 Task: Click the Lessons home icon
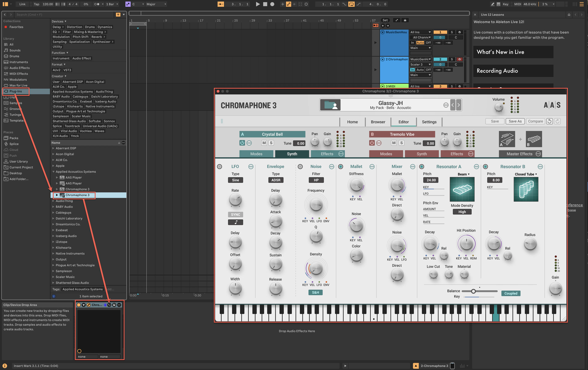pyautogui.click(x=569, y=15)
